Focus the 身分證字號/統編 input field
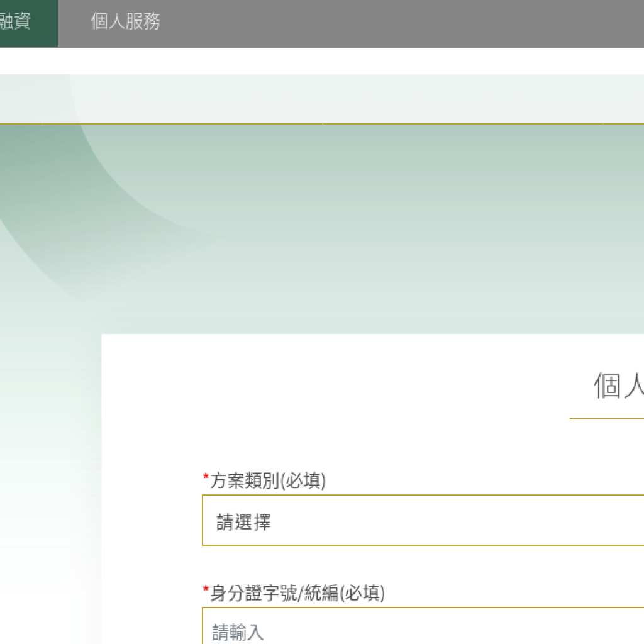Screen dimensions: 644x644 coord(423,629)
